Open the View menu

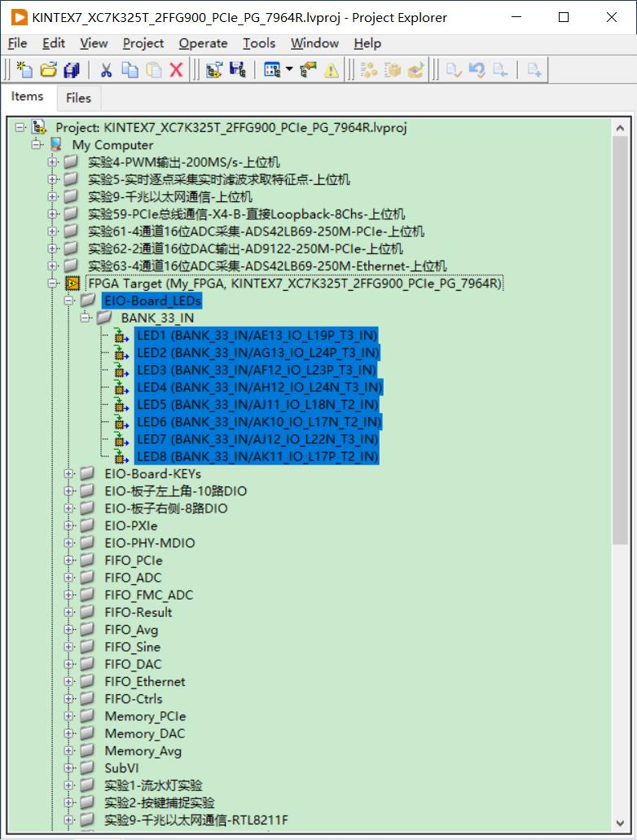[94, 43]
